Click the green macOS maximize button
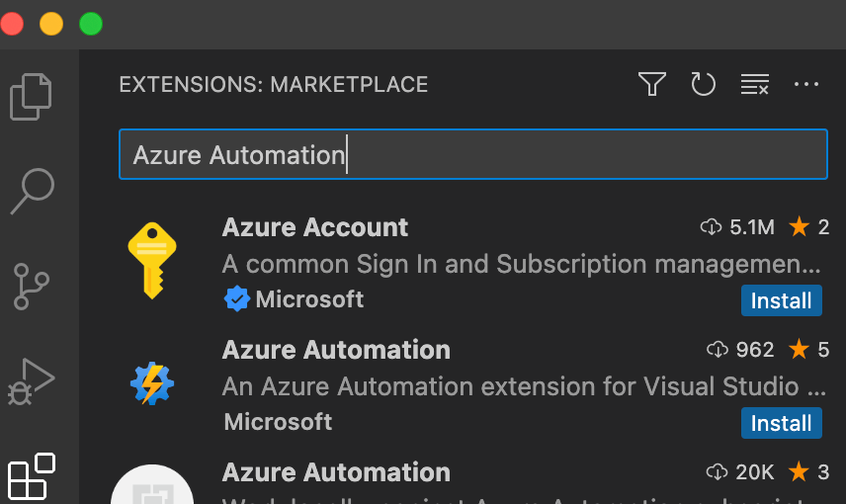Image resolution: width=846 pixels, height=504 pixels. click(91, 24)
